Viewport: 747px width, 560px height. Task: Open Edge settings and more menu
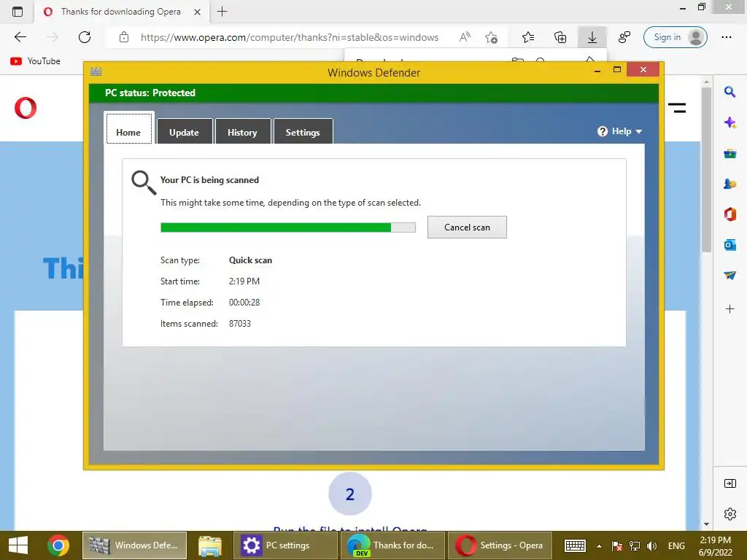(x=726, y=37)
